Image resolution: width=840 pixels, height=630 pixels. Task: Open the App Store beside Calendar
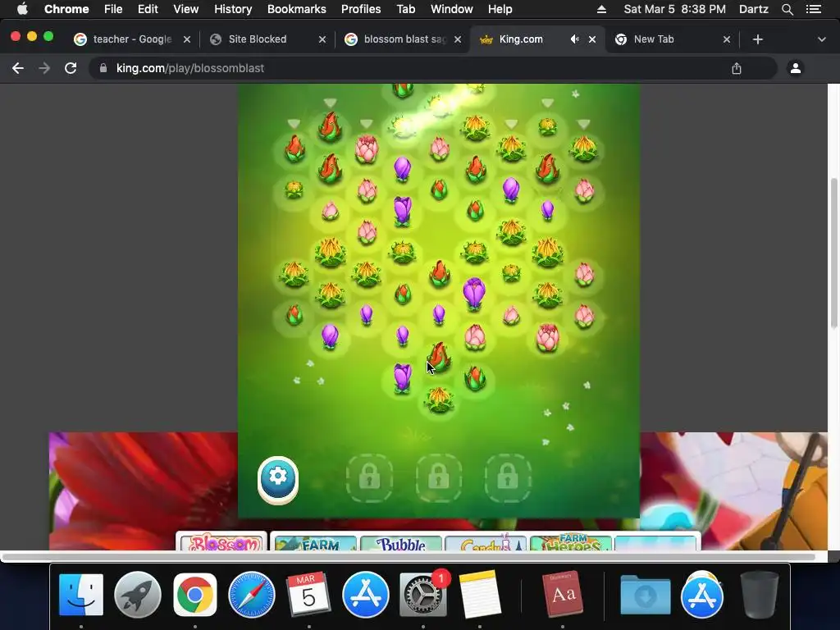[x=366, y=595]
